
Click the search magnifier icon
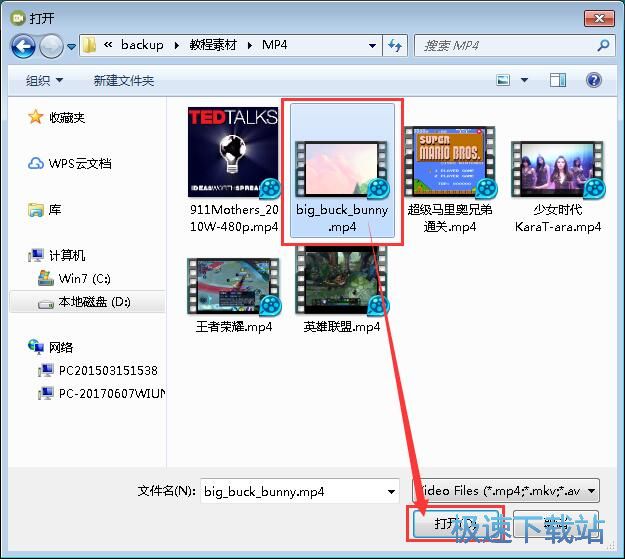tap(603, 46)
